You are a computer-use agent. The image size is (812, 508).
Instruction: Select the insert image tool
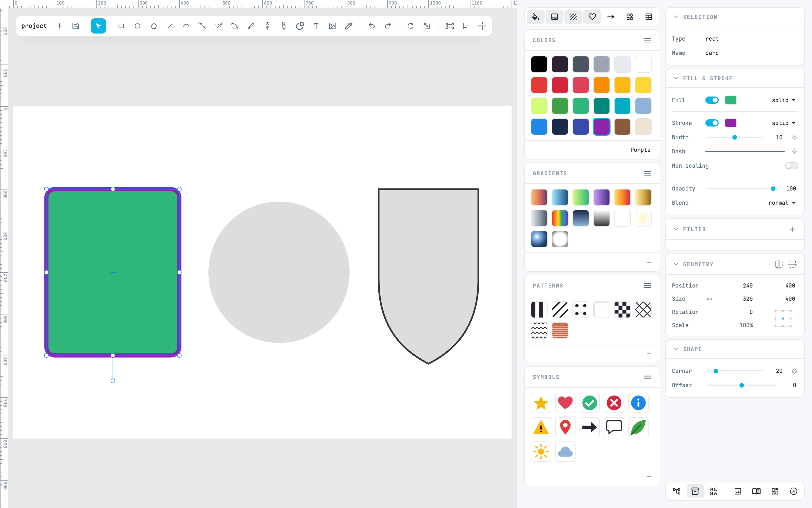(x=332, y=26)
